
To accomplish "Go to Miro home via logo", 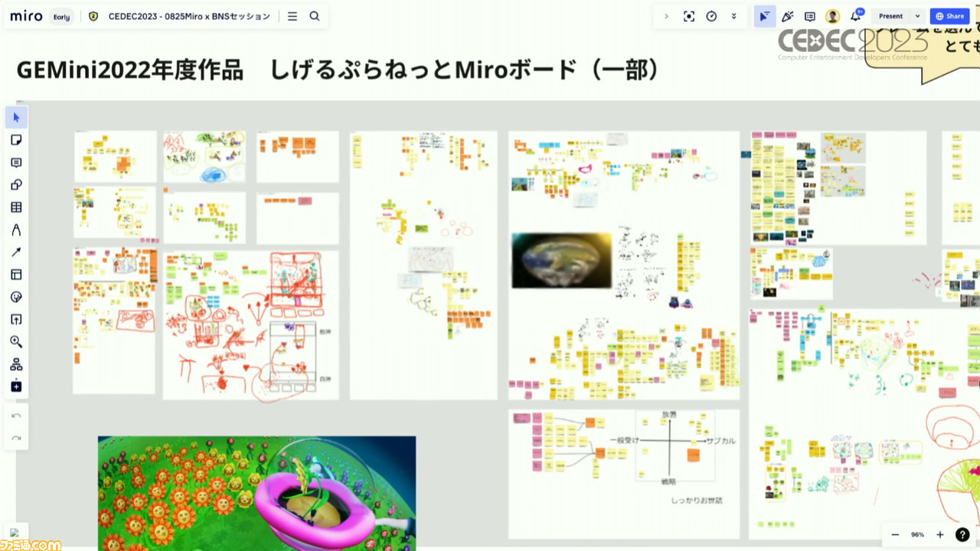I will [26, 16].
